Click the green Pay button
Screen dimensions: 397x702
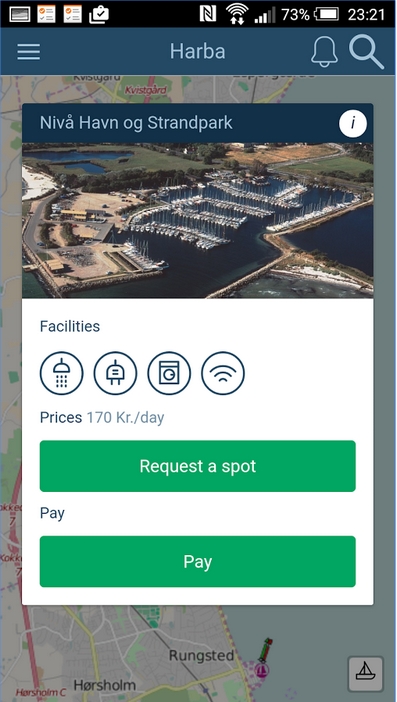coord(198,561)
